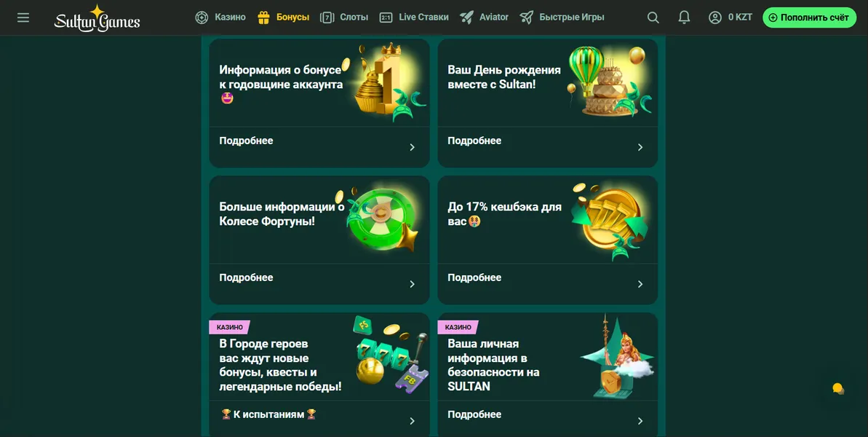This screenshot has height=437, width=868.
Task: Expand the account anniversary bonus card arrow
Action: click(412, 147)
